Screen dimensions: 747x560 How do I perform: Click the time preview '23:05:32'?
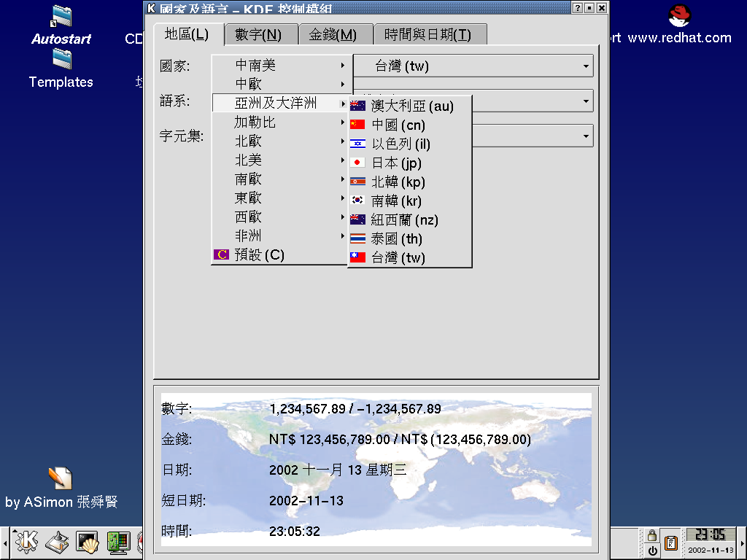[x=295, y=532]
